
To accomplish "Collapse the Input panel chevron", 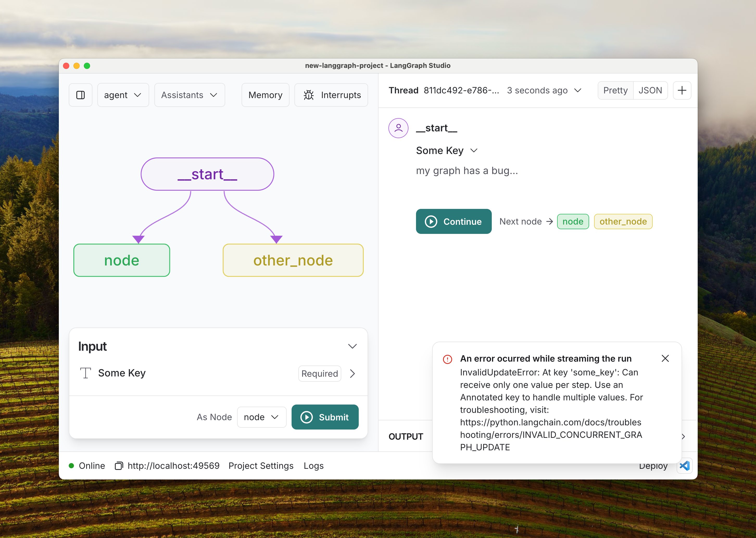I will click(352, 346).
